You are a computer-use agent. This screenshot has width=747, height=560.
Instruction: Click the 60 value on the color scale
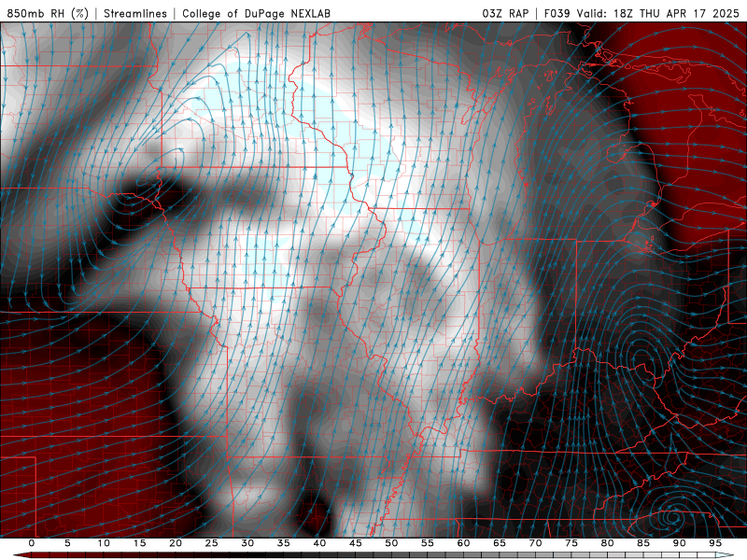[x=463, y=543]
